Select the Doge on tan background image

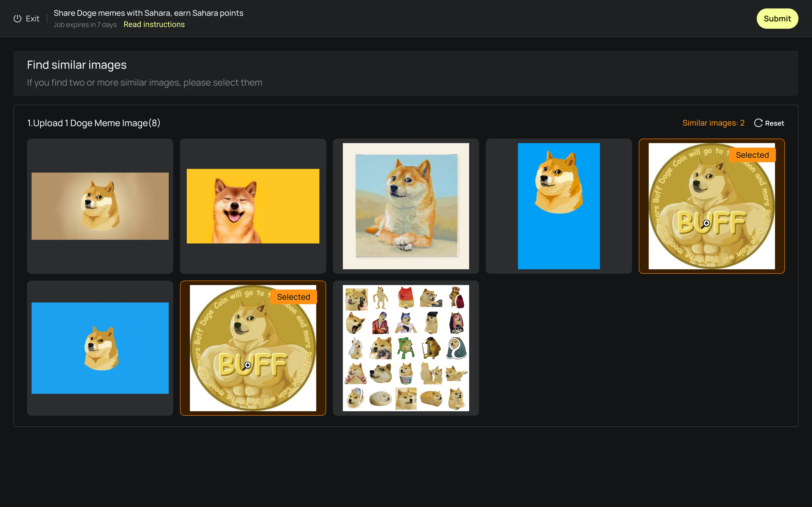(x=100, y=206)
